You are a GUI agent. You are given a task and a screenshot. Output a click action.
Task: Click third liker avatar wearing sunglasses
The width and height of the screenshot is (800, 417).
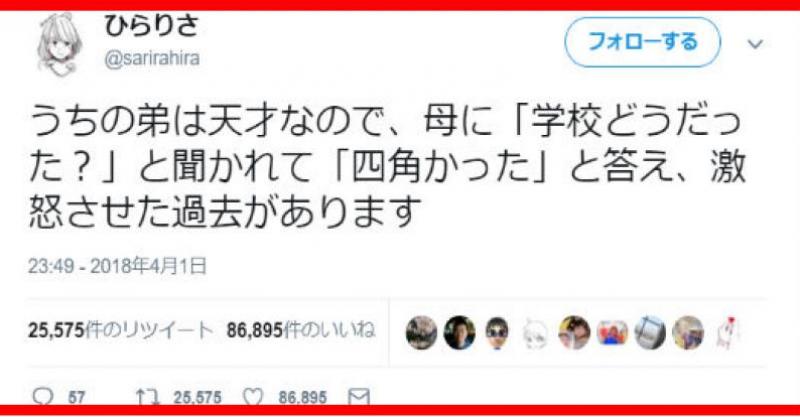pos(497,333)
